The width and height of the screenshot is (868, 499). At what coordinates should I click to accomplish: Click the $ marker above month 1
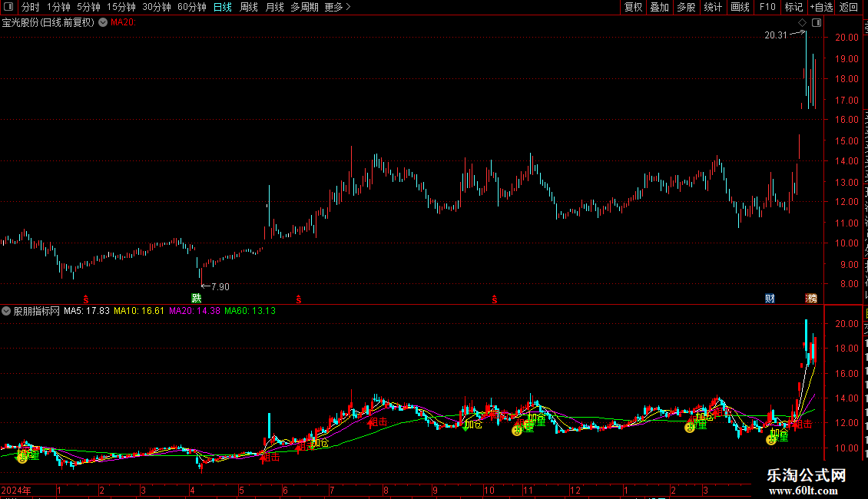point(86,299)
